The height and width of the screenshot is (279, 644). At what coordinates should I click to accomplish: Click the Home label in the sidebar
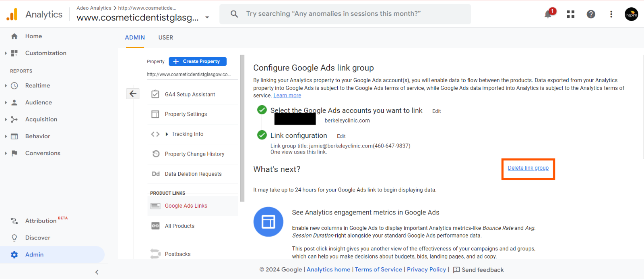coord(33,36)
